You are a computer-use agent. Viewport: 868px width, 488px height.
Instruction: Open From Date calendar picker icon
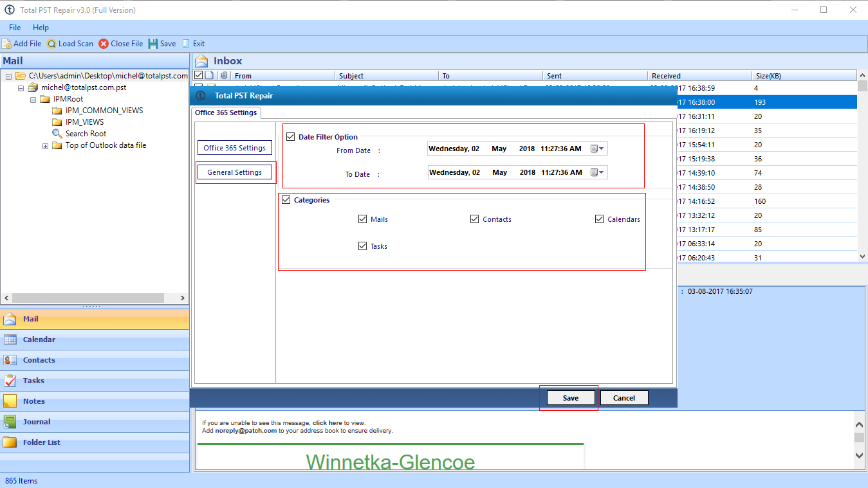pos(598,149)
